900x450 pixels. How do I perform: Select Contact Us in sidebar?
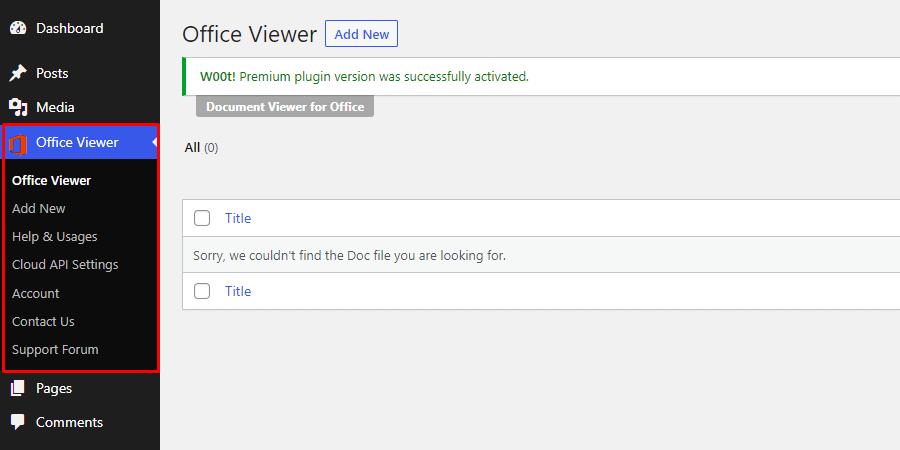43,321
